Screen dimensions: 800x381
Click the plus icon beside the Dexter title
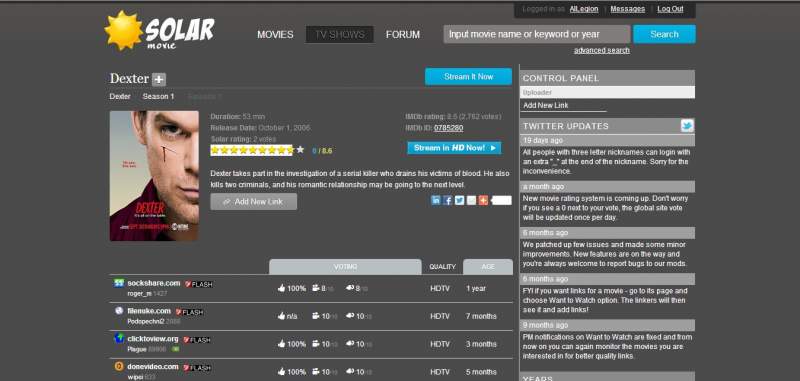click(x=159, y=80)
